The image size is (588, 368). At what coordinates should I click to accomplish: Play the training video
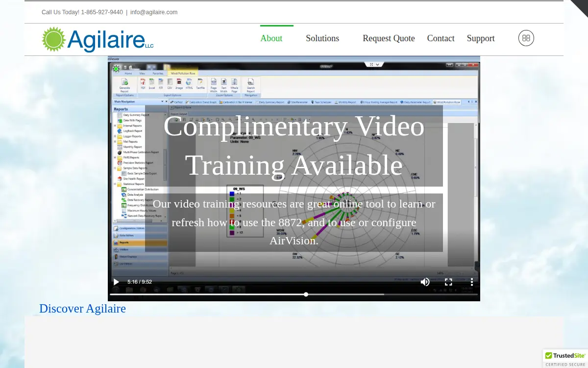coord(116,282)
